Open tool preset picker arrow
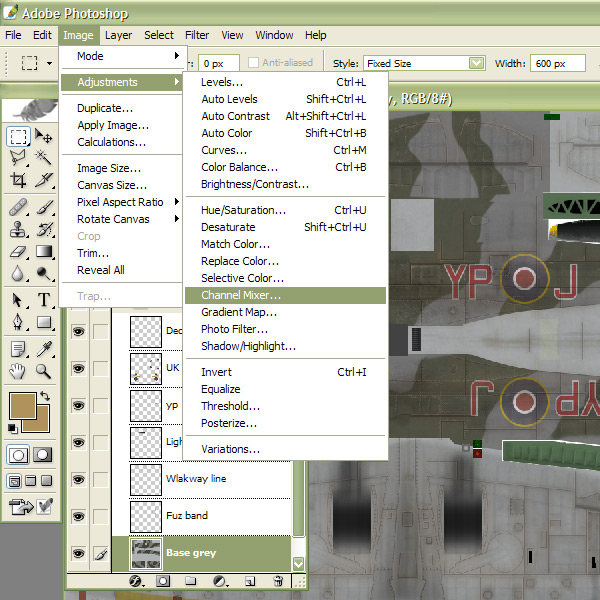 [x=49, y=63]
